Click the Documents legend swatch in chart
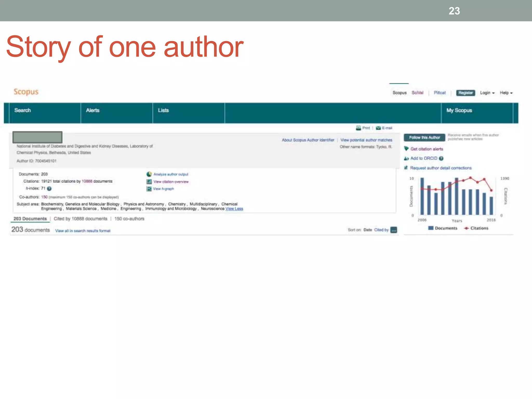Image resolution: width=532 pixels, height=399 pixels. point(431,228)
